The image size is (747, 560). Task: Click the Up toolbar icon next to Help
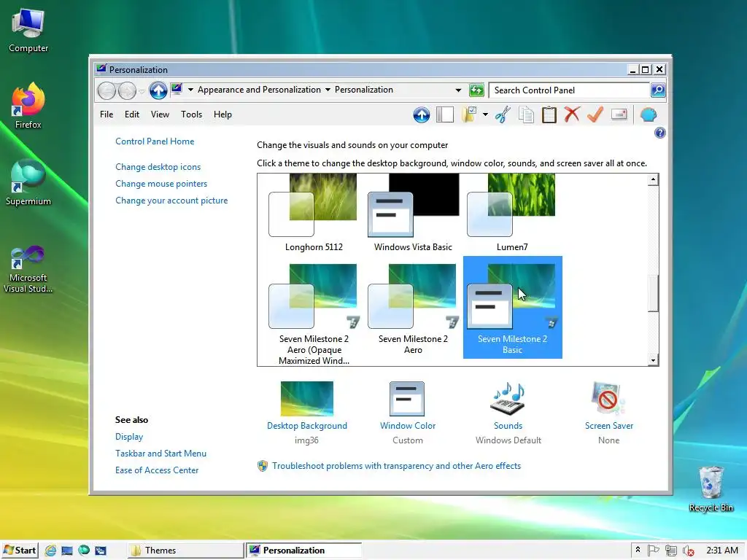[421, 114]
